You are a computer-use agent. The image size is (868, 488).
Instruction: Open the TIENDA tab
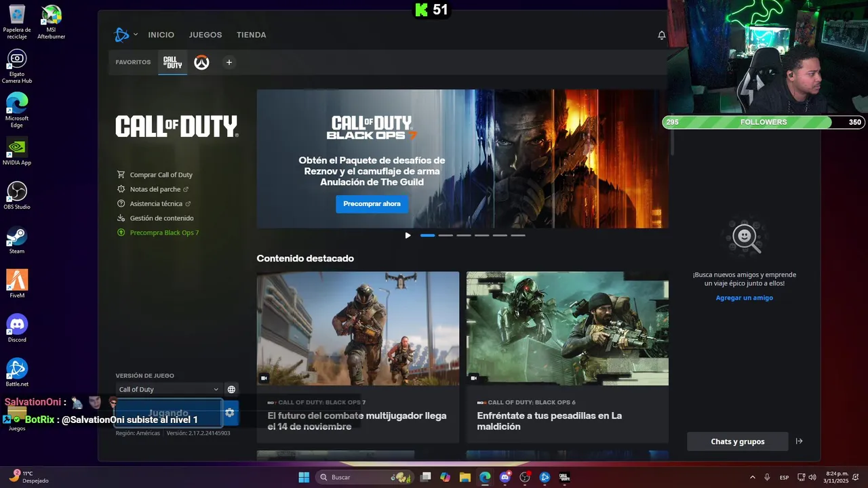click(x=252, y=35)
